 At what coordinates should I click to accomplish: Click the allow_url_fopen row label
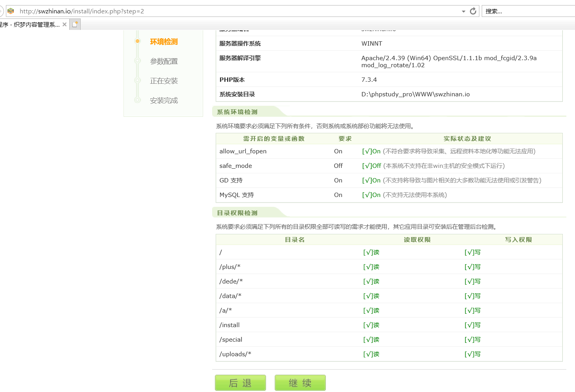243,151
